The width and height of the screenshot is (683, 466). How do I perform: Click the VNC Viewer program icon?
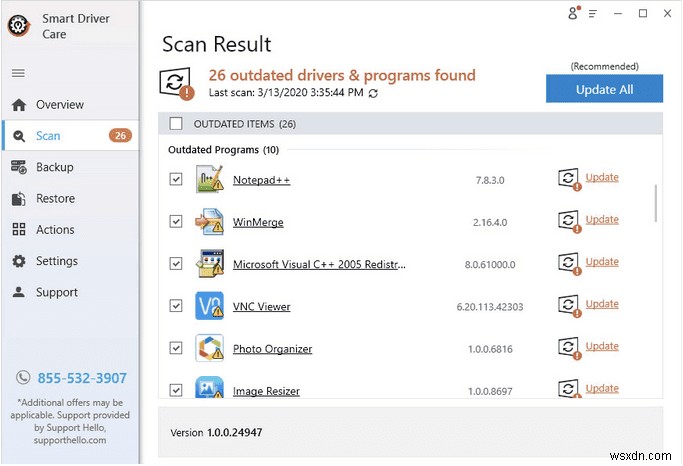[210, 306]
